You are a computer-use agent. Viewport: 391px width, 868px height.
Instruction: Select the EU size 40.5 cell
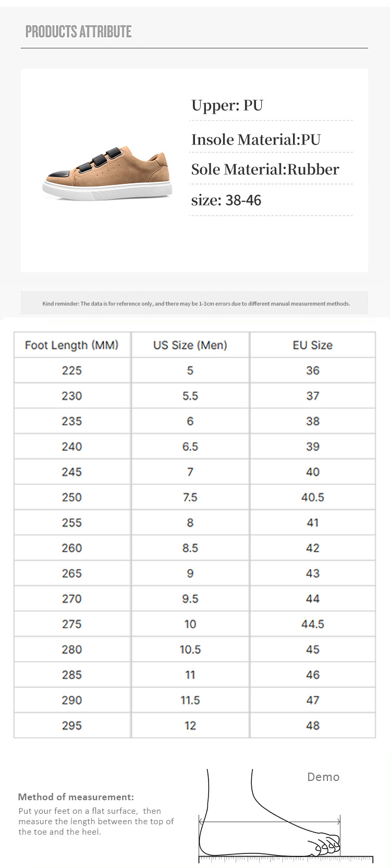[313, 497]
